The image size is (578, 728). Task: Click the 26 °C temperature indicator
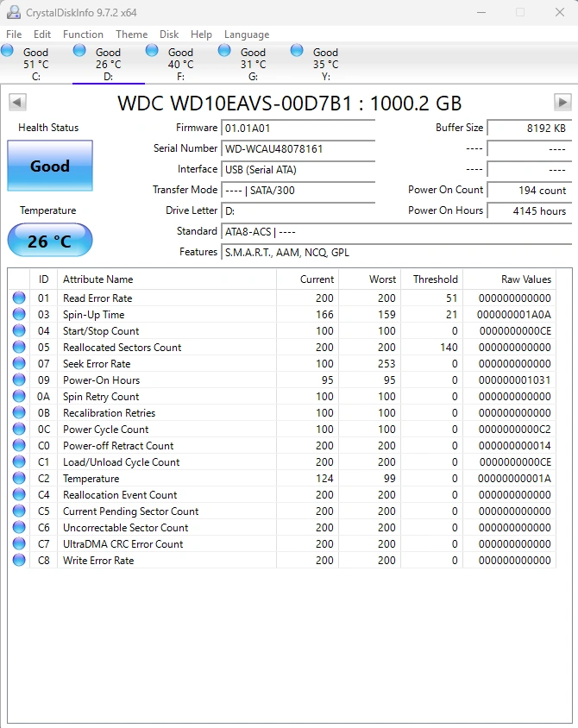pyautogui.click(x=50, y=241)
